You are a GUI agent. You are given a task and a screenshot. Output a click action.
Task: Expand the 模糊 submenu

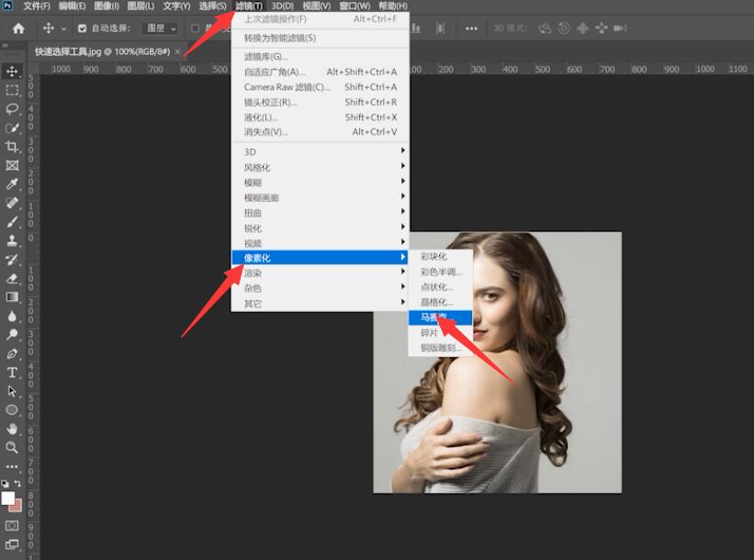click(320, 182)
